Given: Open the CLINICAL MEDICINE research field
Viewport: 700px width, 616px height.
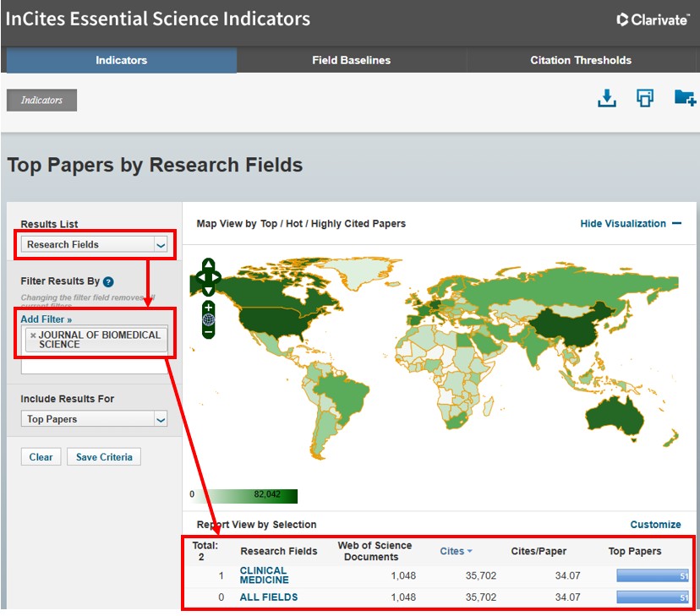Looking at the screenshot, I should [x=265, y=575].
